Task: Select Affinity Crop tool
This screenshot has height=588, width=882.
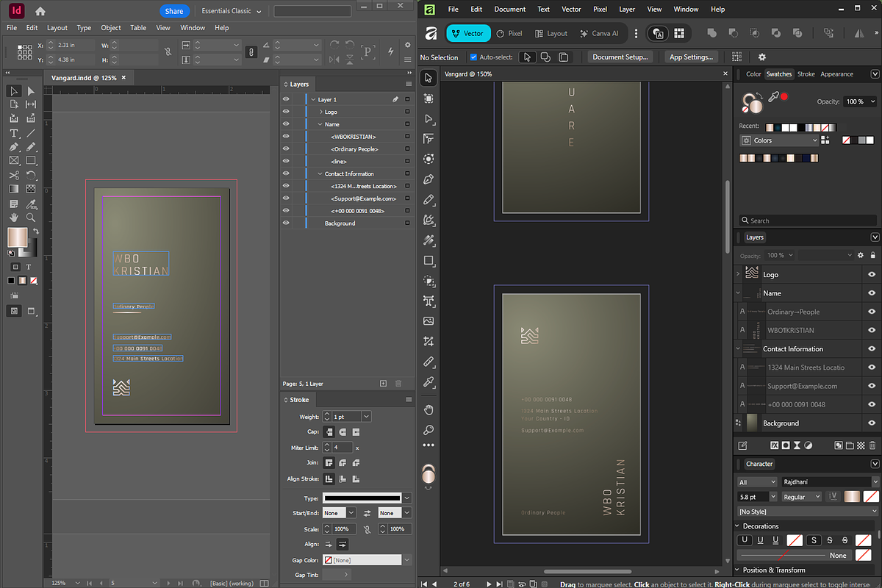Action: (429, 341)
